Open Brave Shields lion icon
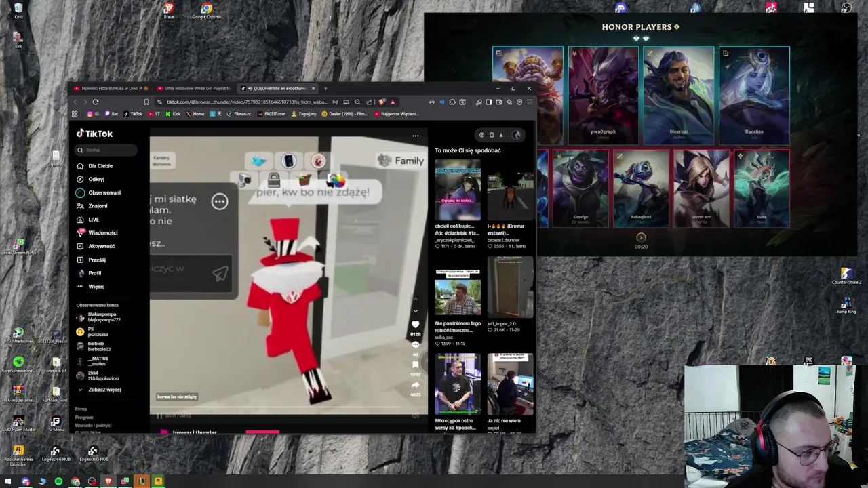 point(382,102)
